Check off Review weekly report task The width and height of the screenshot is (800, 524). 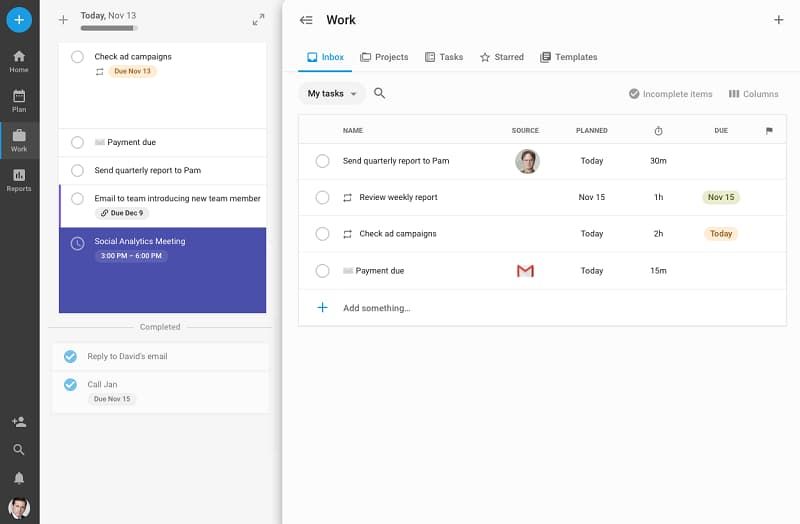click(x=322, y=198)
